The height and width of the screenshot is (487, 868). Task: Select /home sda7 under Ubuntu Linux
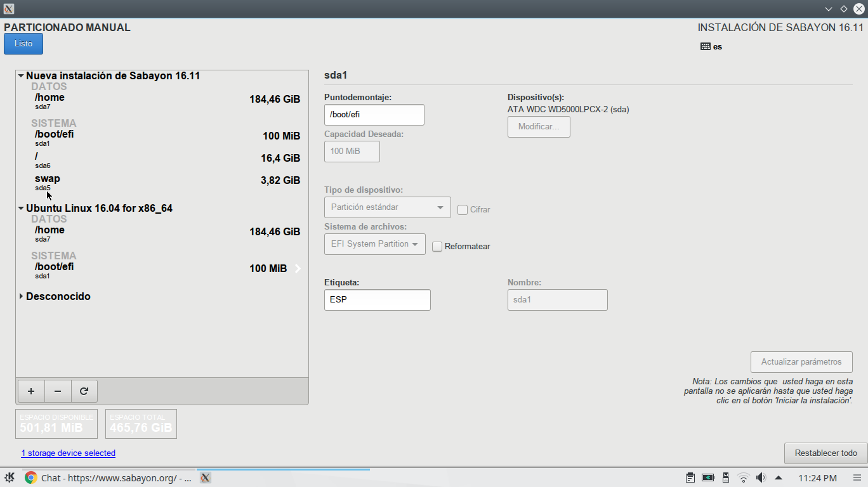click(x=162, y=233)
